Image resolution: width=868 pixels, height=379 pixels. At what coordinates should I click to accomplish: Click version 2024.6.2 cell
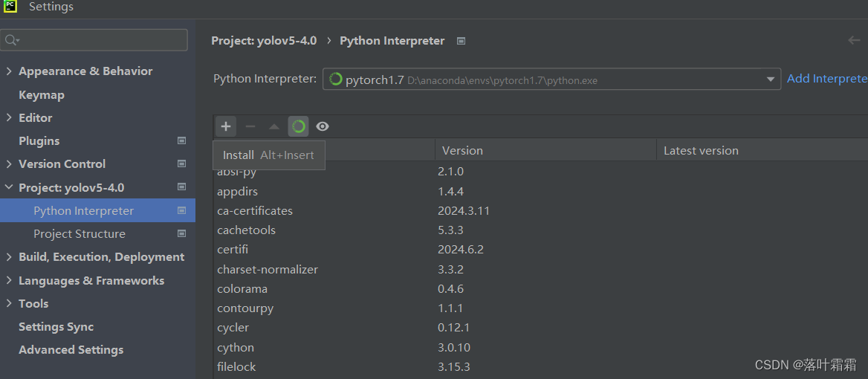[461, 250]
